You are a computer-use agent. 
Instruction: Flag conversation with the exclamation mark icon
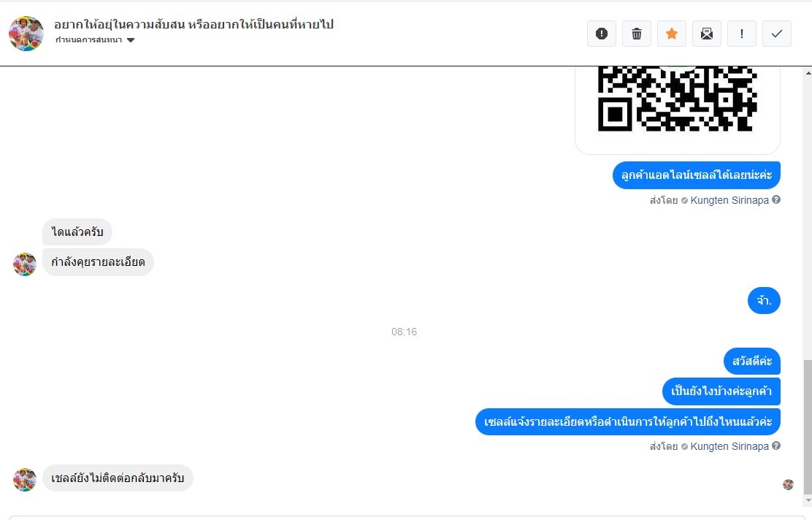click(742, 34)
